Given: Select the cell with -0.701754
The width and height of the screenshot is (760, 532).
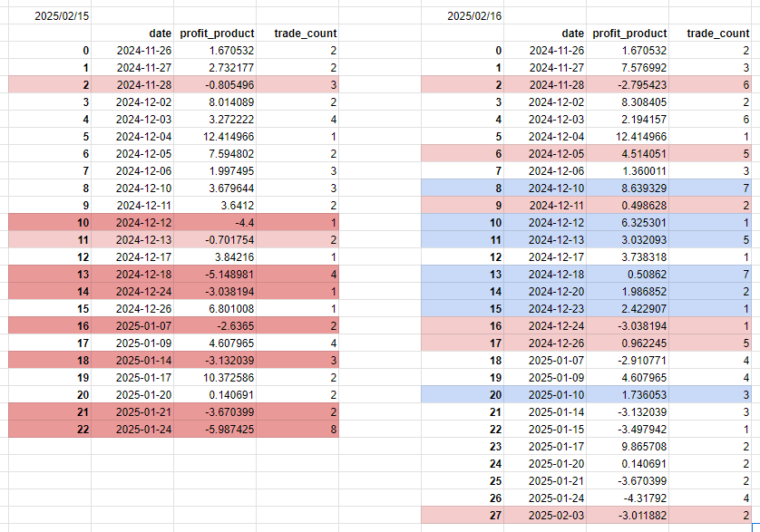Looking at the screenshot, I should coord(215,240).
